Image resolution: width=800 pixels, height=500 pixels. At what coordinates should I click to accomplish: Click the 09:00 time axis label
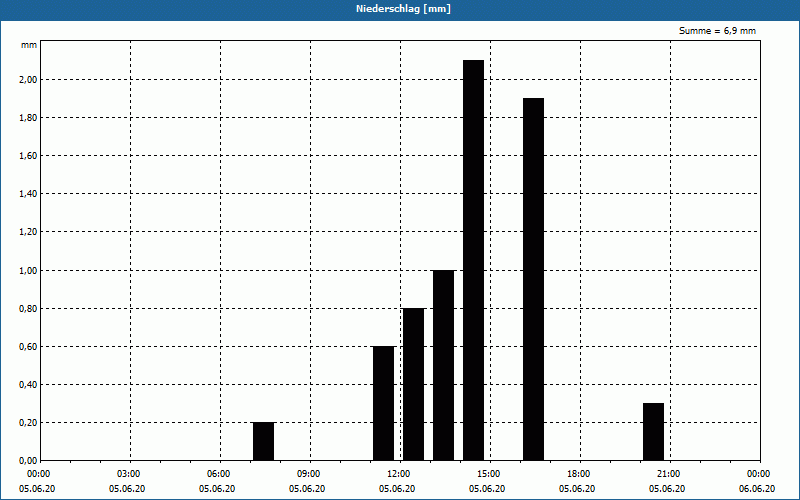pos(310,474)
